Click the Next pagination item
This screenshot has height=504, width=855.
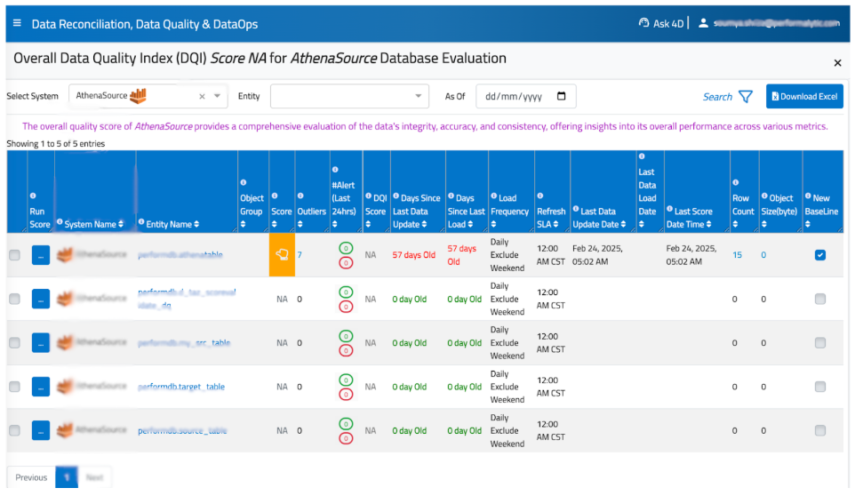coord(94,477)
